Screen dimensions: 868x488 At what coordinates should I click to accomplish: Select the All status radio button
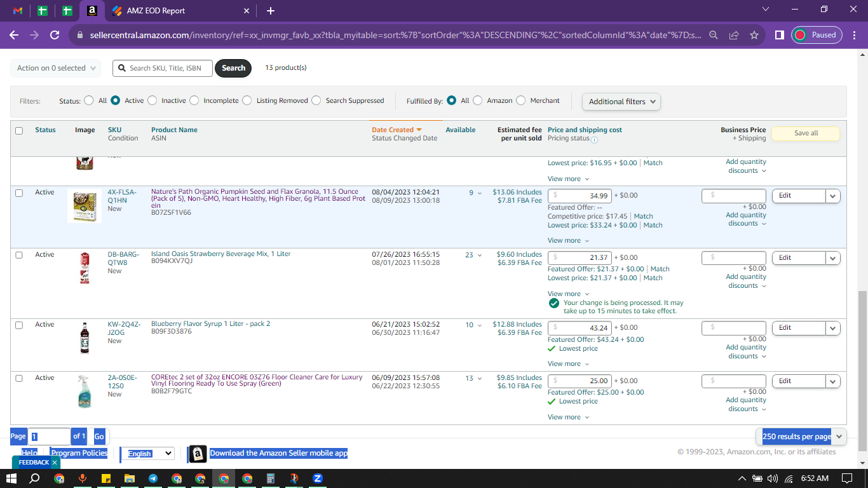tap(88, 100)
